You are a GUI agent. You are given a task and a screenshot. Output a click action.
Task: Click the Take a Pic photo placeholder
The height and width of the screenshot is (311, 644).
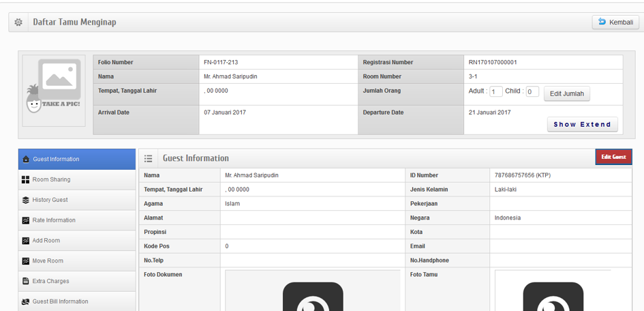coord(54,91)
